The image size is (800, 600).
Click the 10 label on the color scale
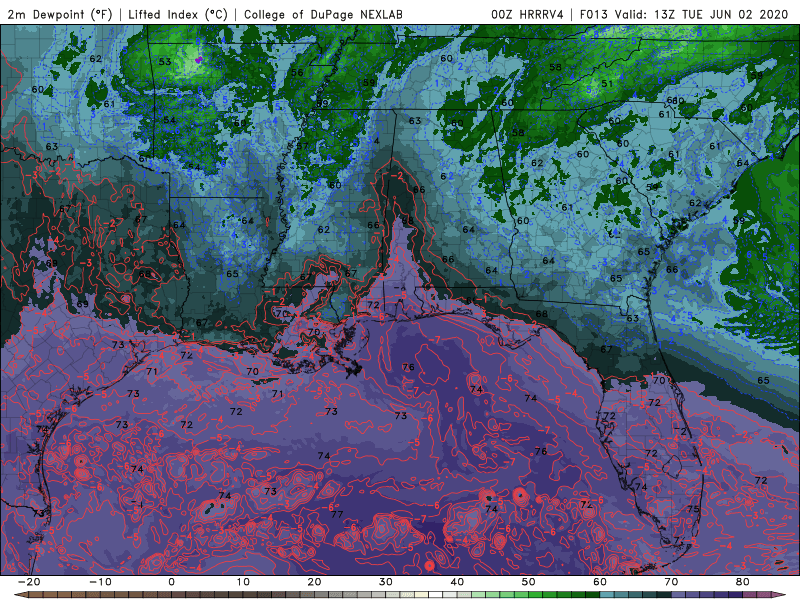tap(243, 582)
